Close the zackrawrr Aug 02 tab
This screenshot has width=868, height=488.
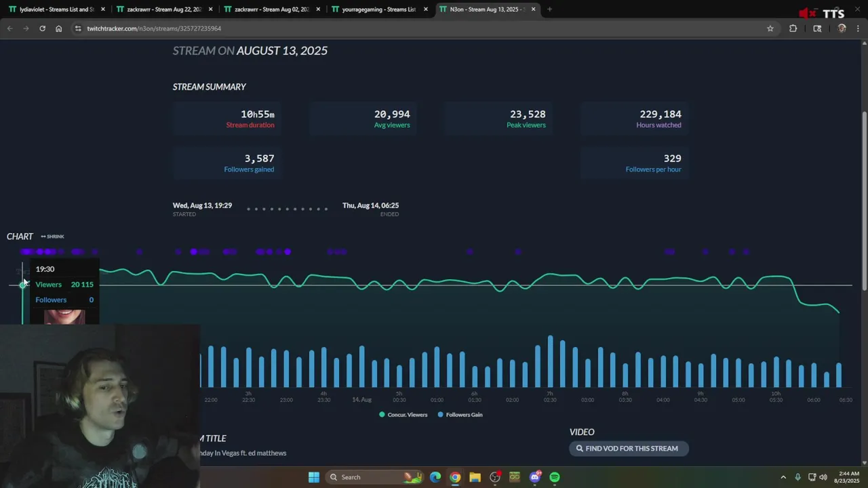point(318,9)
